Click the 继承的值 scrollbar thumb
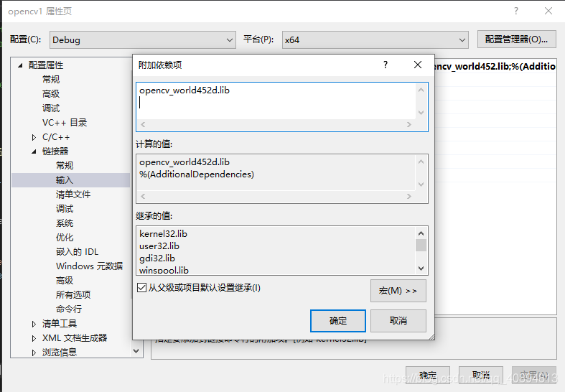The width and height of the screenshot is (565, 392). 421,245
